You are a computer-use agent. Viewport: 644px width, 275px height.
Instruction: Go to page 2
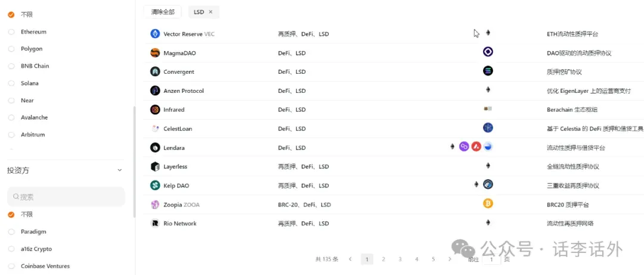point(383,259)
